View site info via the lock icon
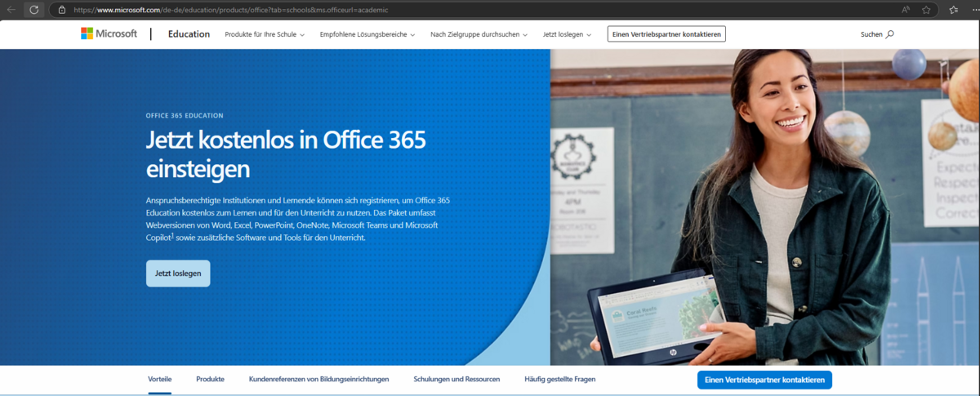The width and height of the screenshot is (980, 396). pos(61,10)
